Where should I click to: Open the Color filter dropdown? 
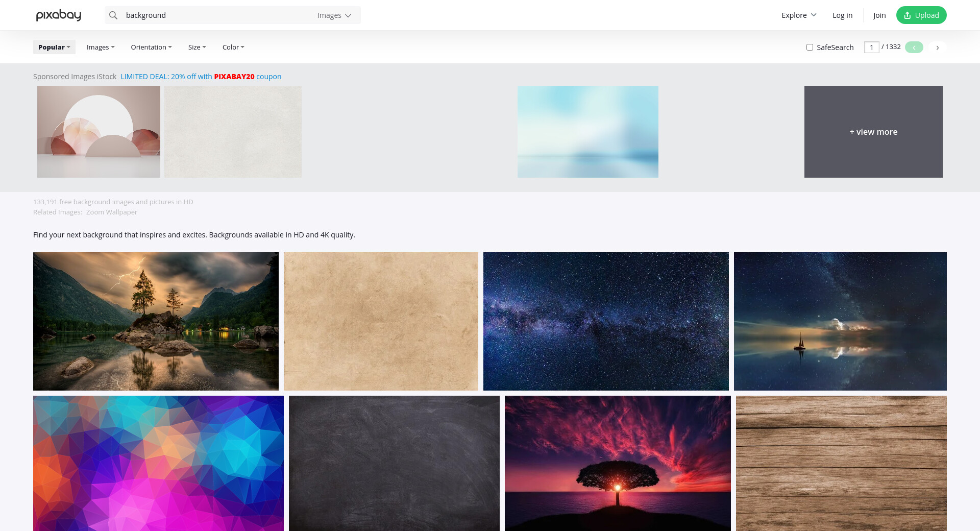pyautogui.click(x=233, y=47)
